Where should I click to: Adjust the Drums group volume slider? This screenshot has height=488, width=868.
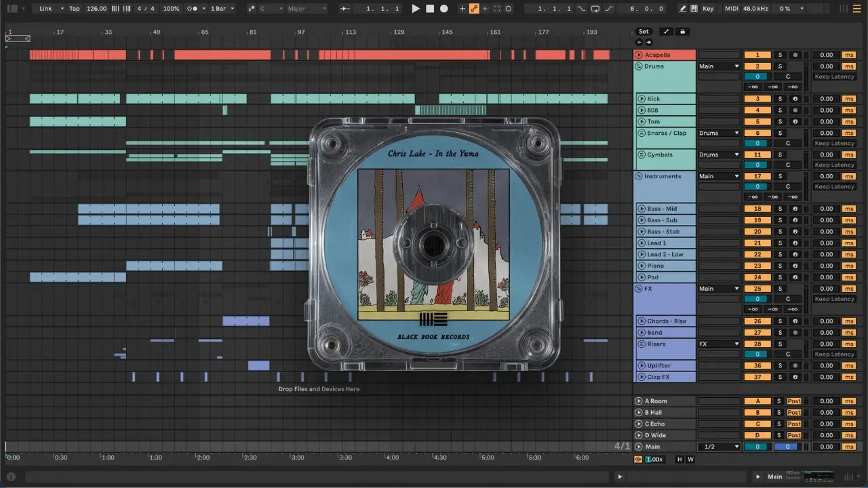pos(757,77)
